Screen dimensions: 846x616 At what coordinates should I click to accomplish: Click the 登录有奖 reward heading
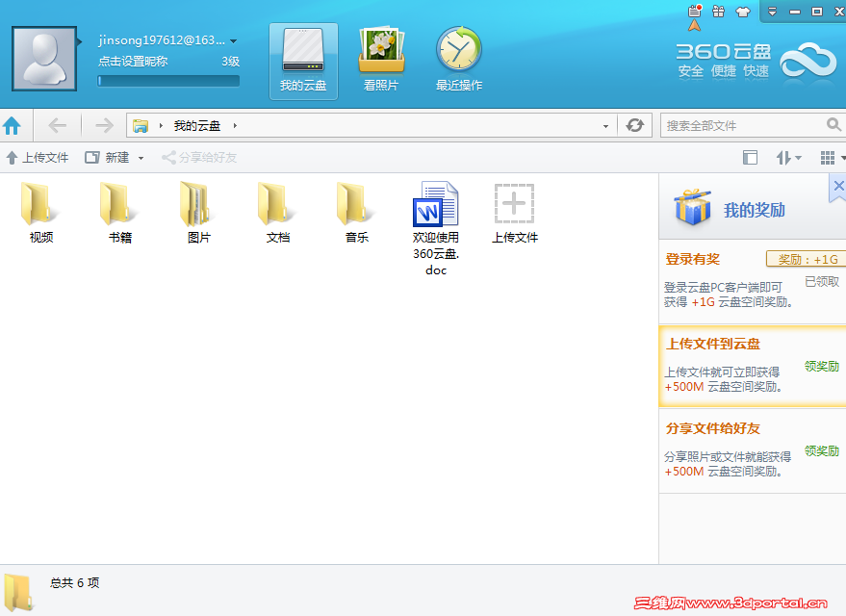(x=692, y=259)
